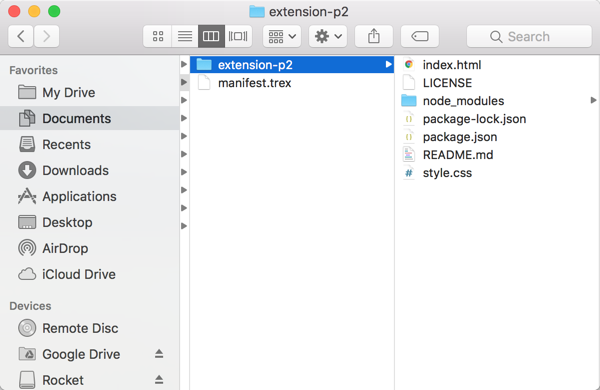This screenshot has width=600, height=390.
Task: Open My Drive in sidebar
Action: coord(90,93)
